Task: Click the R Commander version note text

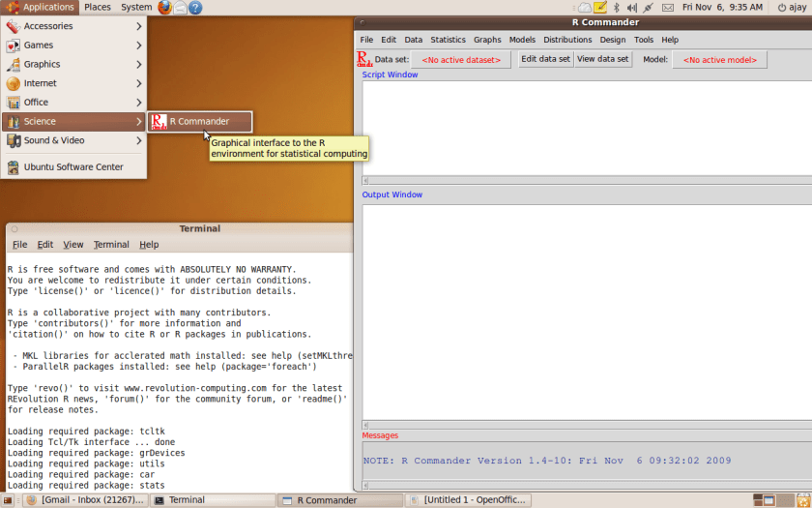Action: pyautogui.click(x=547, y=461)
